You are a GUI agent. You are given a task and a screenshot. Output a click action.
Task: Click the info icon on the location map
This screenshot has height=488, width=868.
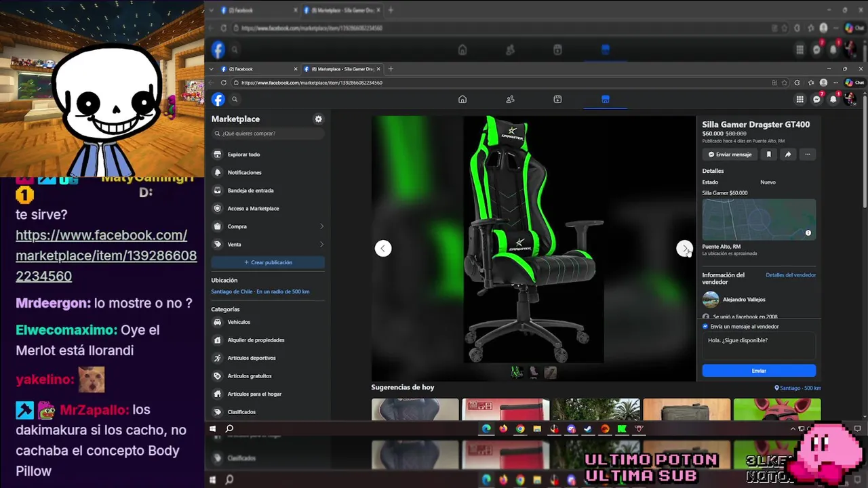pyautogui.click(x=808, y=233)
